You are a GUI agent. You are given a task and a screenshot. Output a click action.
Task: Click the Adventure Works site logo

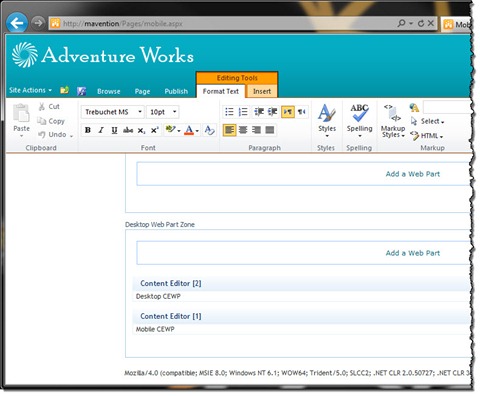tap(103, 55)
